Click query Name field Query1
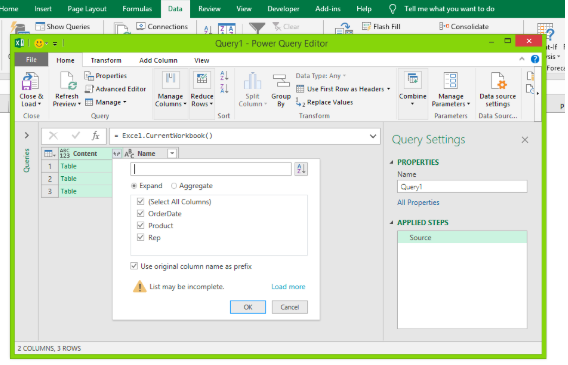The width and height of the screenshot is (568, 365). [462, 187]
